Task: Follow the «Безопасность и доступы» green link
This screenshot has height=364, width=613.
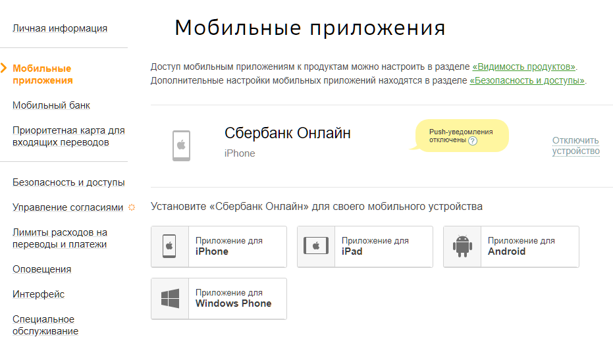Action: pos(527,80)
